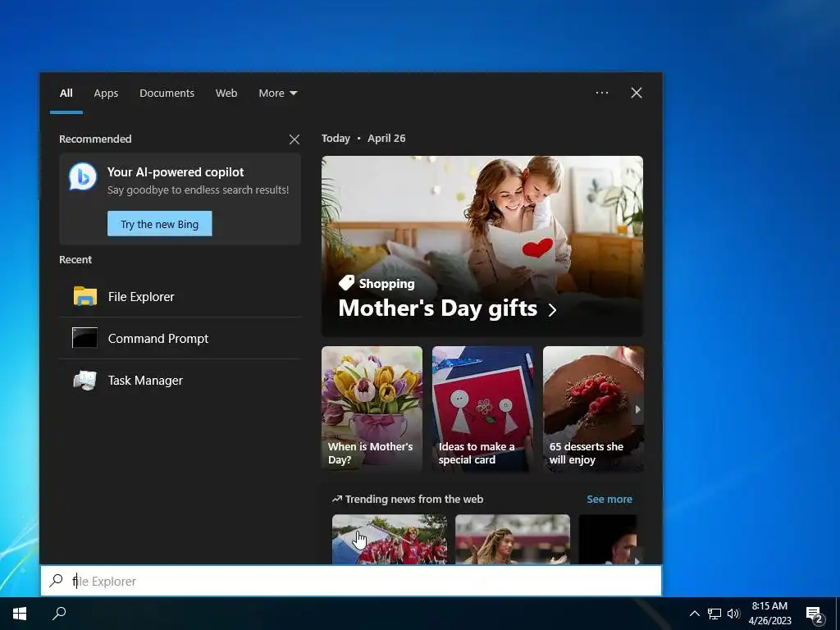Image resolution: width=840 pixels, height=630 pixels.
Task: Open Task Manager from the Recent list
Action: pyautogui.click(x=180, y=380)
